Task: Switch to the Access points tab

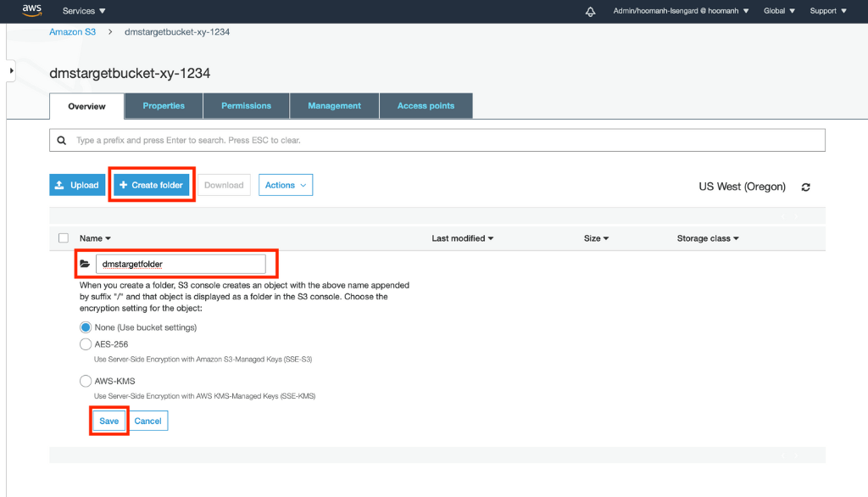Action: tap(426, 106)
